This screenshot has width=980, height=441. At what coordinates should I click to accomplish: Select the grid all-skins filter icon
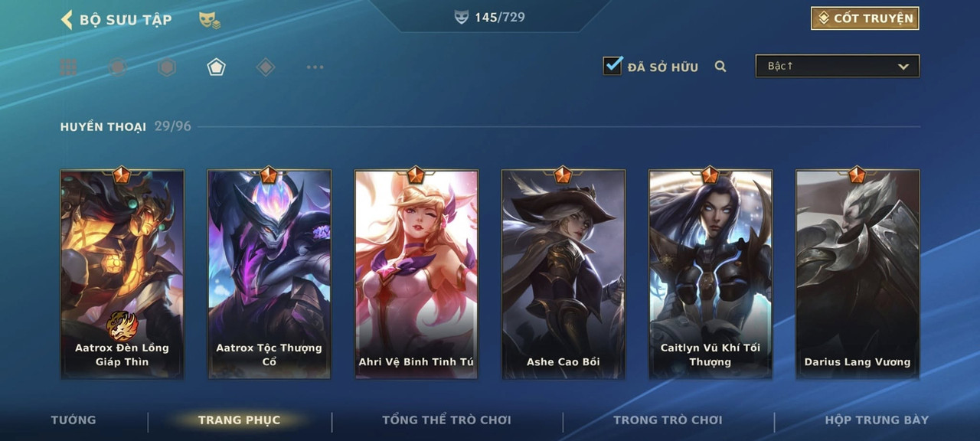point(68,67)
